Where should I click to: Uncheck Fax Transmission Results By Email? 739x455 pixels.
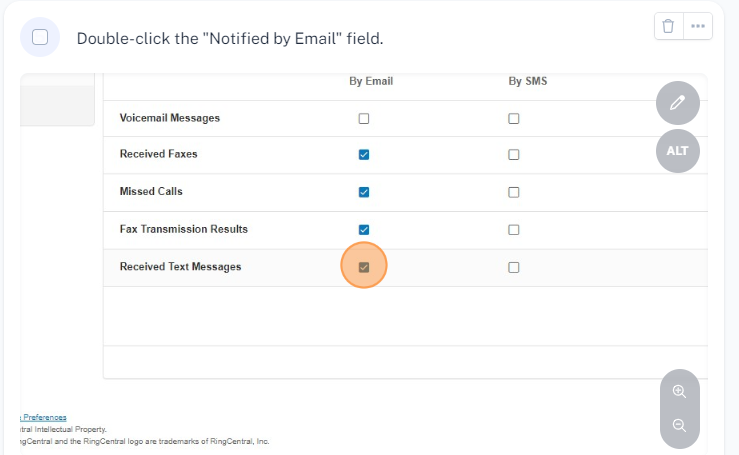coord(364,230)
